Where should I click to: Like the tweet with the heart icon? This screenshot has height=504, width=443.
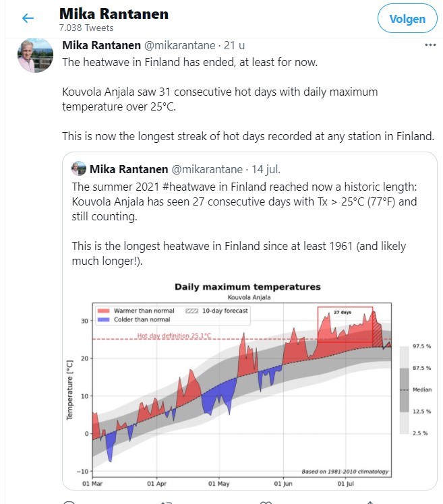point(266,502)
